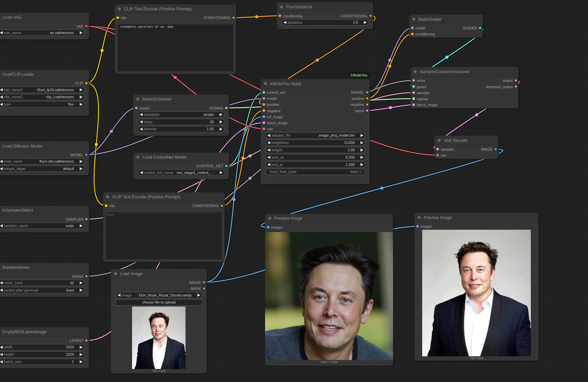Collapse the VAE Decode node

439,140
